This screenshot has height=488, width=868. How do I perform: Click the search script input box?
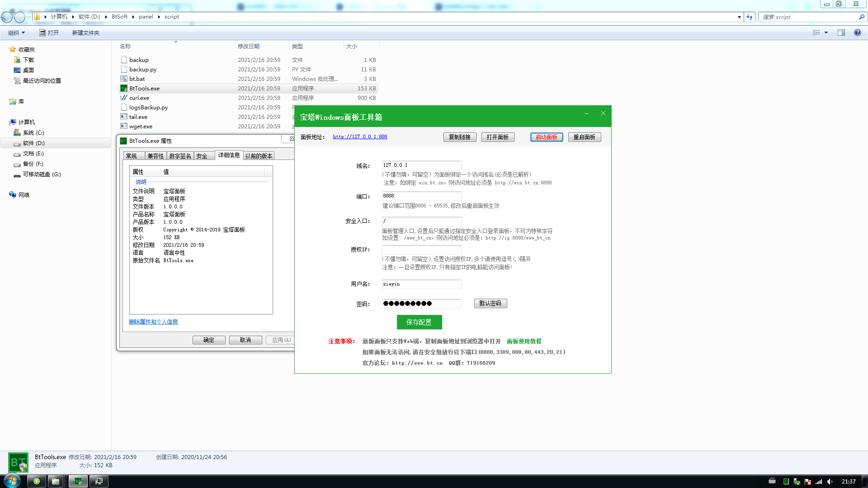coord(809,17)
